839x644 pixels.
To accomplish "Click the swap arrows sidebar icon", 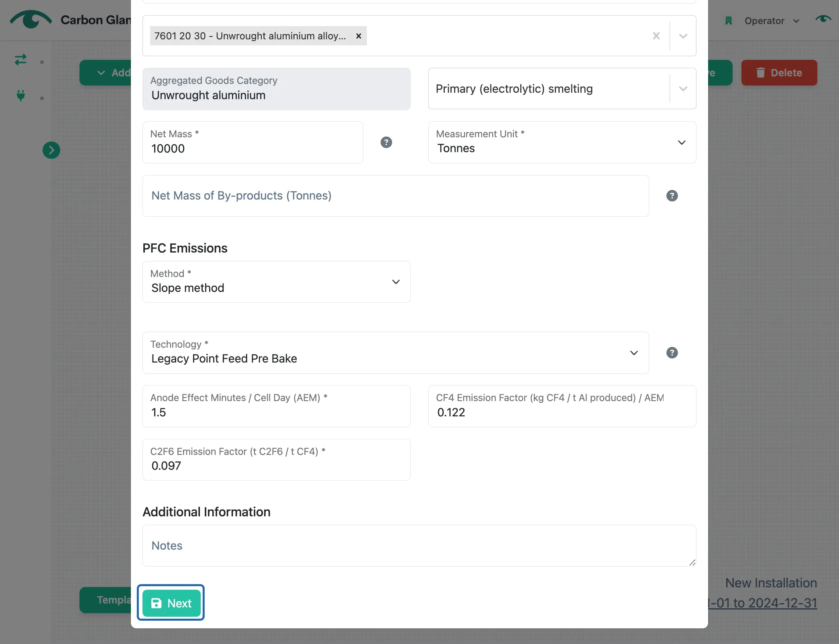I will (x=20, y=60).
